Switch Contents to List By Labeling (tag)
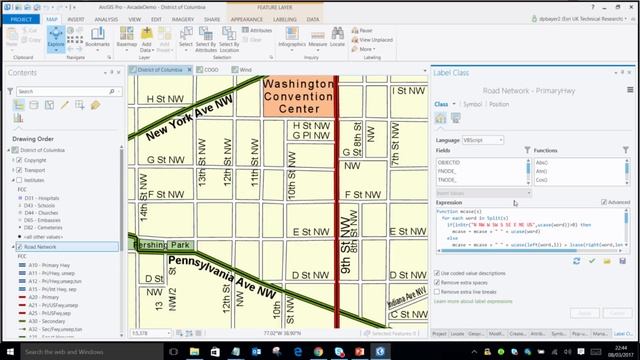Screen dimensions: 640x360 pos(95,105)
